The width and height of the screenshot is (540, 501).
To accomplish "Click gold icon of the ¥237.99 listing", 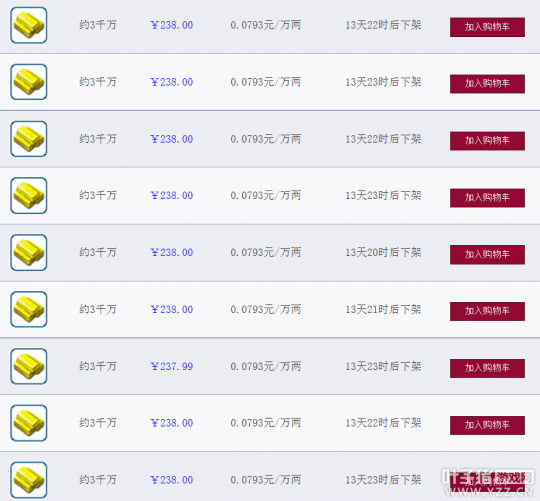I will [29, 366].
